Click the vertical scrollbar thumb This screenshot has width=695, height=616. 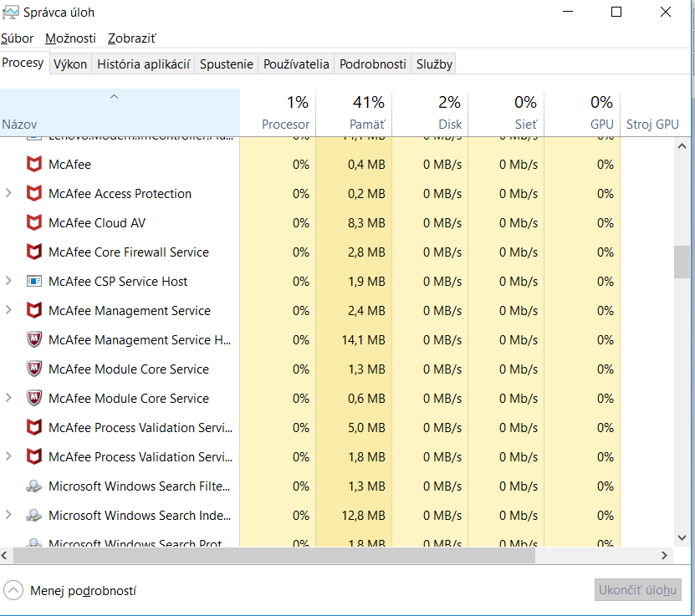682,262
